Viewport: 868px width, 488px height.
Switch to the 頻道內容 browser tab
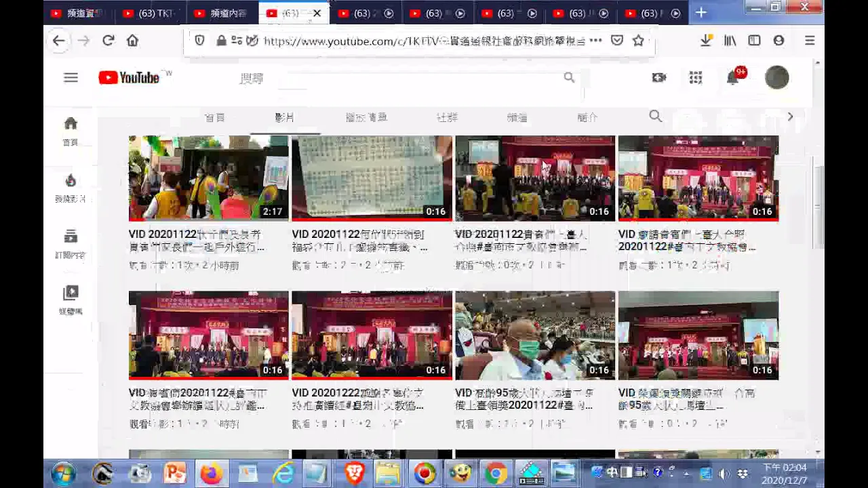[x=222, y=14]
